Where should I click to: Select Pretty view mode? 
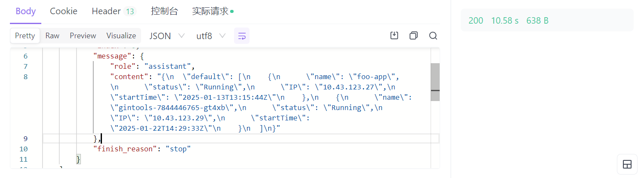click(x=25, y=36)
